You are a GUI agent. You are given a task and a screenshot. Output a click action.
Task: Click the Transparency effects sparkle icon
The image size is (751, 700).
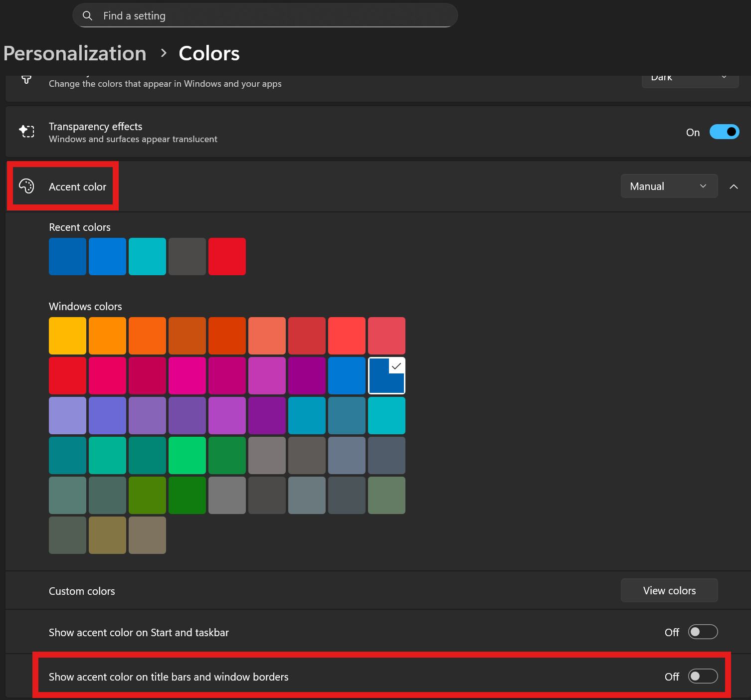[26, 132]
